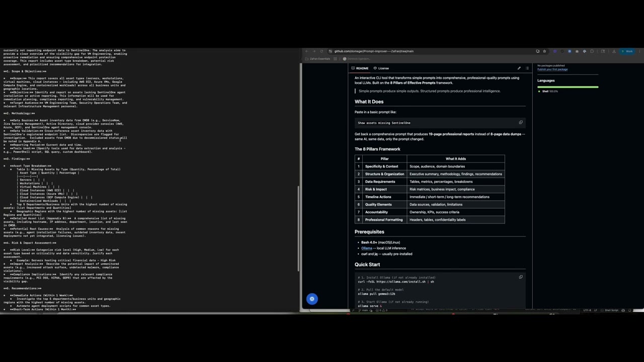The image size is (644, 362).
Task: Click '**5. Recommendations:**' line in terminal
Action: 23,288
